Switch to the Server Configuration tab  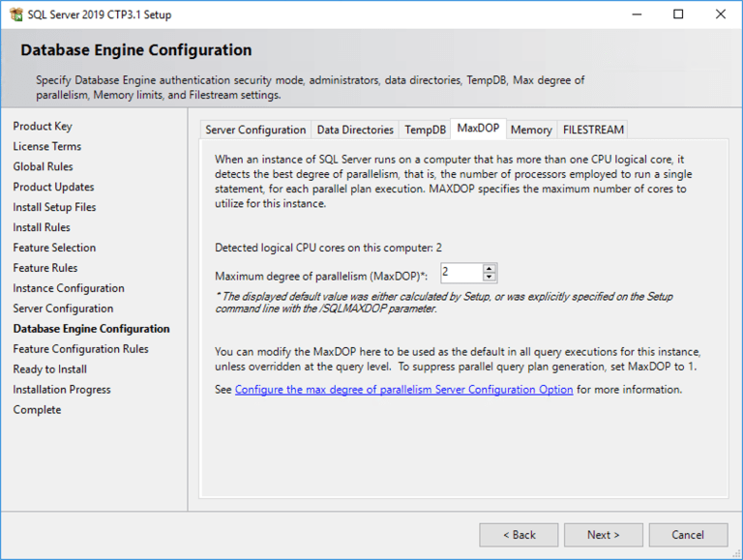pyautogui.click(x=255, y=130)
